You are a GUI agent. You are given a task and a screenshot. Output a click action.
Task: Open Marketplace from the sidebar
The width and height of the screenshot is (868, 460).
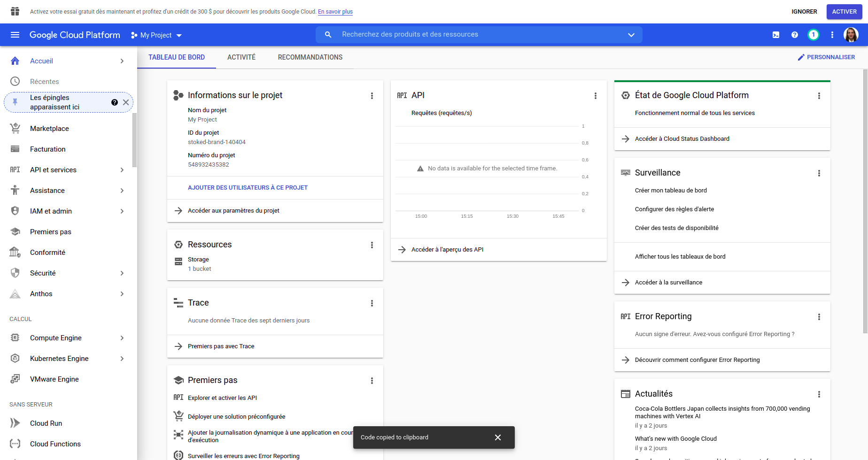click(49, 129)
